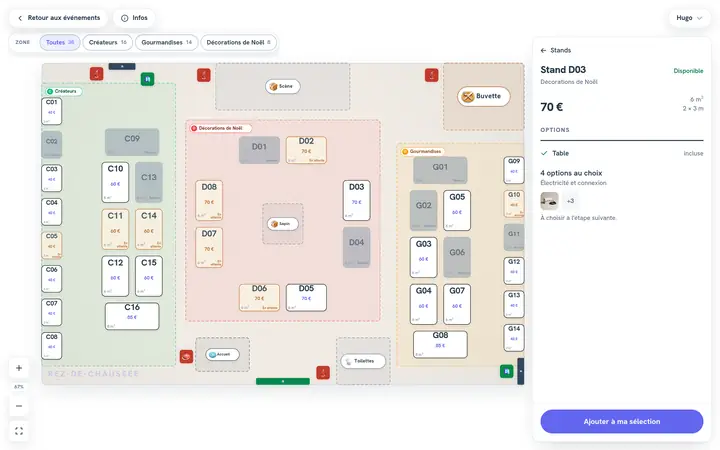Click the back arrow next to Stands

click(x=543, y=51)
